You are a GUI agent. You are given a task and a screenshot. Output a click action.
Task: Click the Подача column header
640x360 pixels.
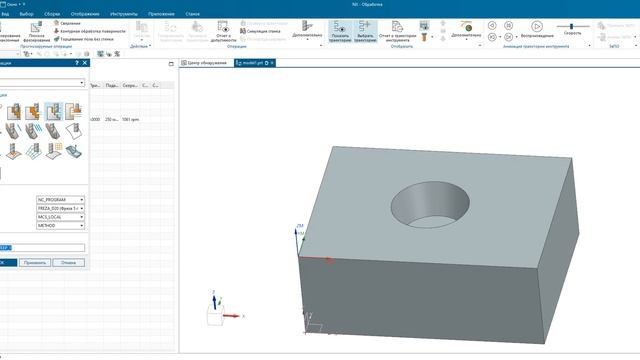(x=111, y=85)
